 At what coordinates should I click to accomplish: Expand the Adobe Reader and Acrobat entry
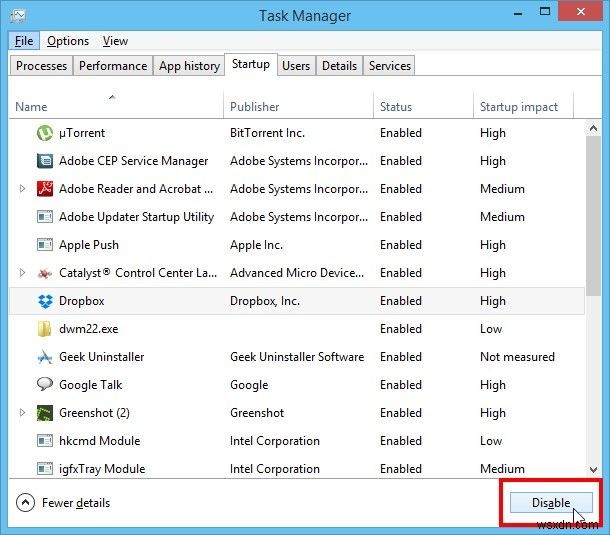tap(22, 189)
